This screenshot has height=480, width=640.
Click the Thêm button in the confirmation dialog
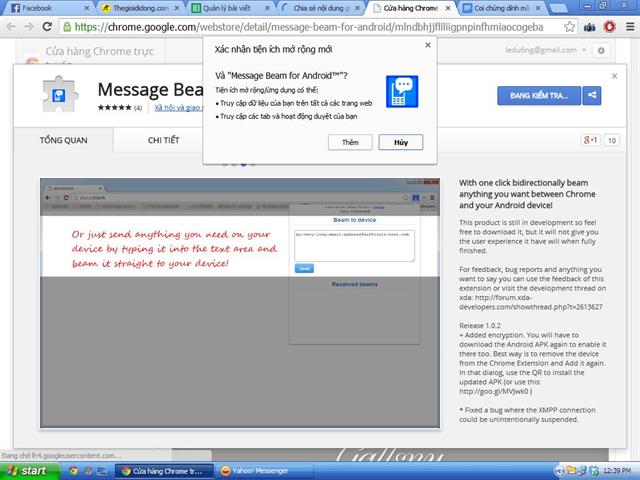pyautogui.click(x=350, y=142)
